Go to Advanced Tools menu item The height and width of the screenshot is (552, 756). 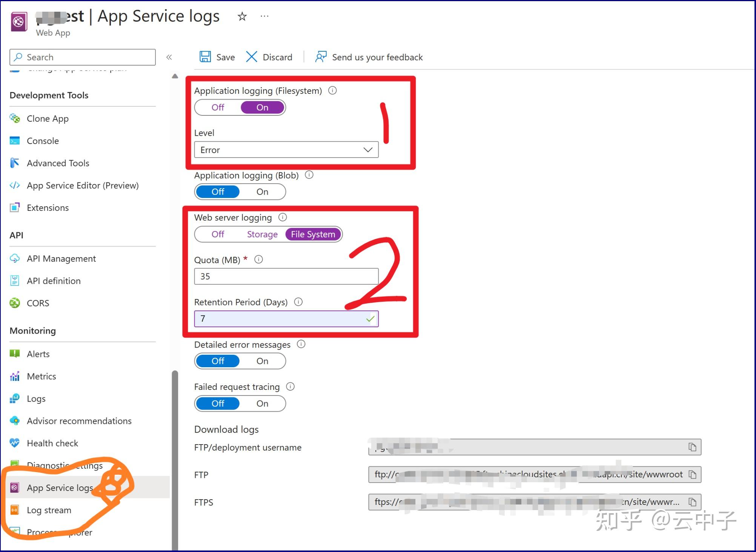tap(58, 163)
